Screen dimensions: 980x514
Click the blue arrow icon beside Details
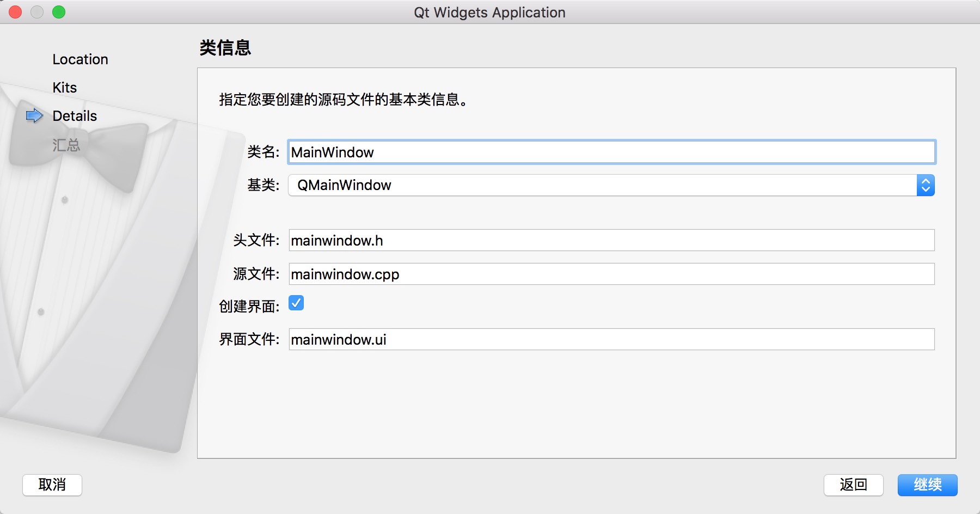click(34, 115)
